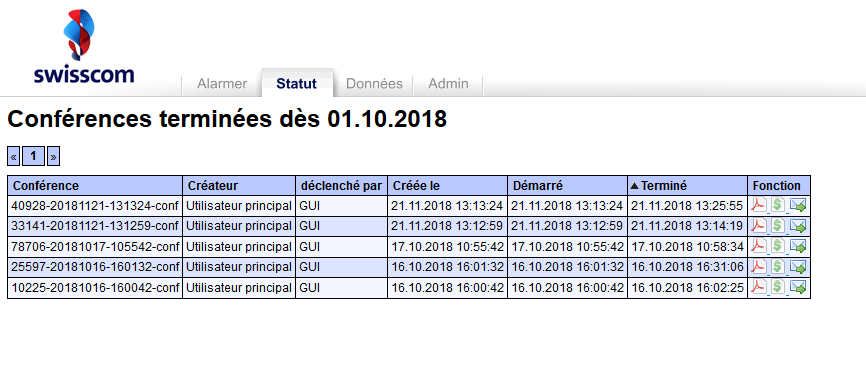This screenshot has width=866, height=381.
Task: Open PDF report for conference 78706-20181017-105542-conf
Action: 759,246
